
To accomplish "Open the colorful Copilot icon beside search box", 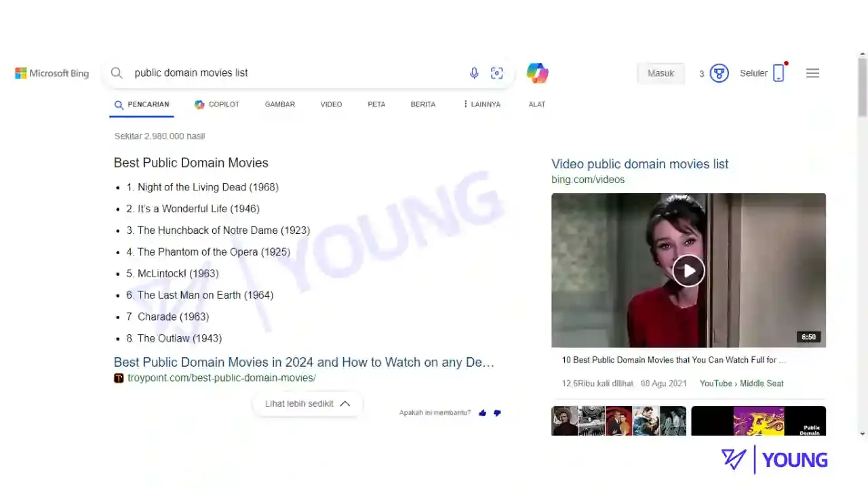I will click(538, 73).
